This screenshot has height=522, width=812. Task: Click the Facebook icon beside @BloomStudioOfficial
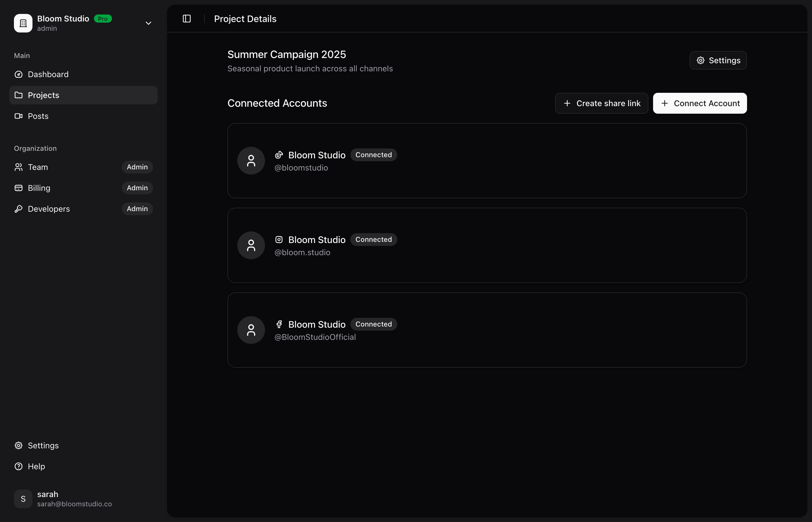tap(279, 324)
